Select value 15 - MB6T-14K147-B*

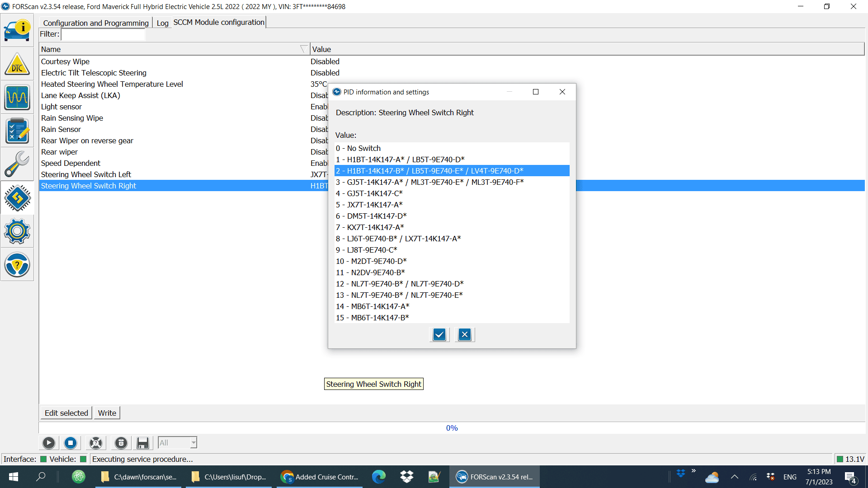point(452,318)
